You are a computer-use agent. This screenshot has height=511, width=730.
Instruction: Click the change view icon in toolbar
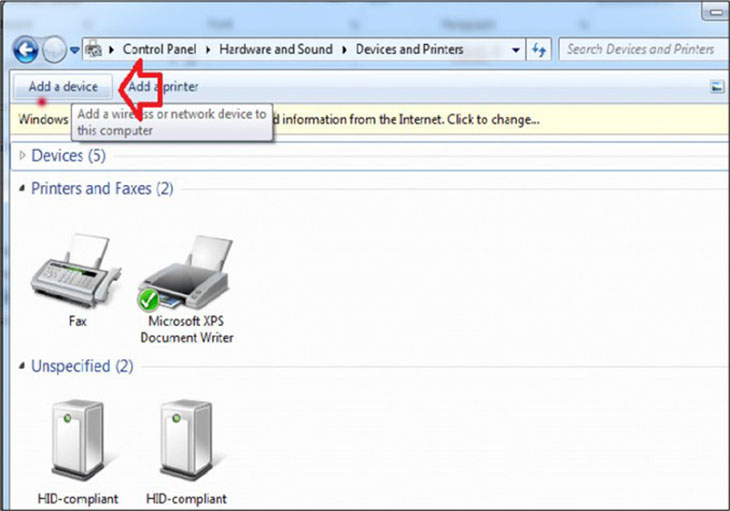tap(716, 87)
